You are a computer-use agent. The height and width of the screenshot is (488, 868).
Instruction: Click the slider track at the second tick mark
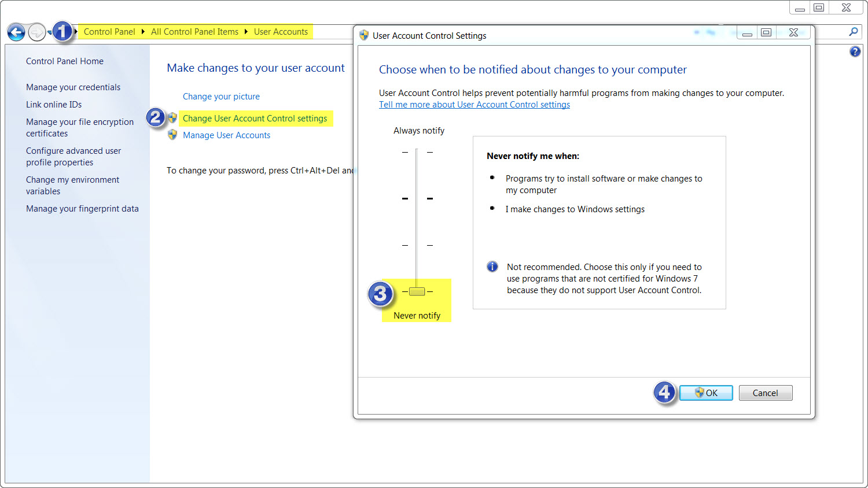[x=416, y=198]
